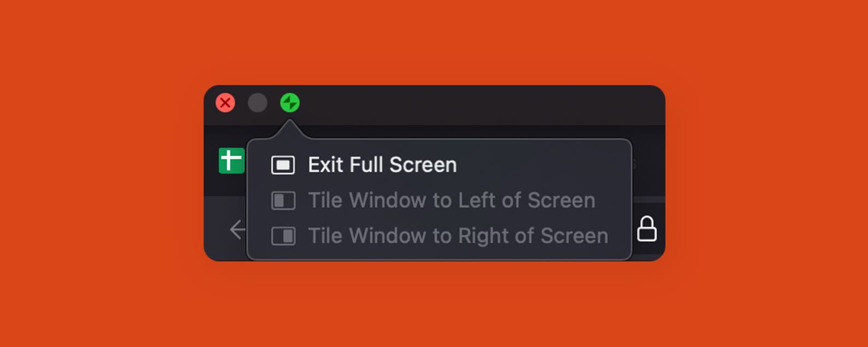Click the Exit Full Screen rectangle icon
This screenshot has height=347, width=868.
(283, 165)
